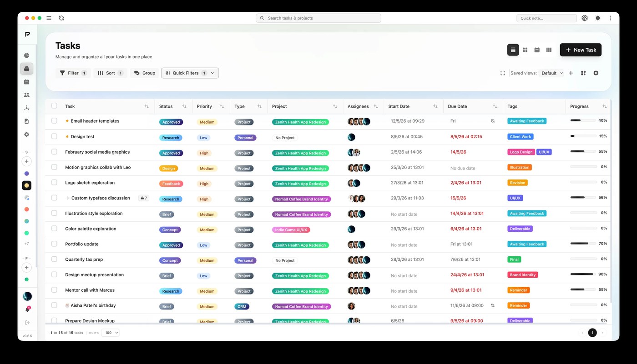Switch to kanban columns view
Screen dimensions: 637x364
coord(549,50)
